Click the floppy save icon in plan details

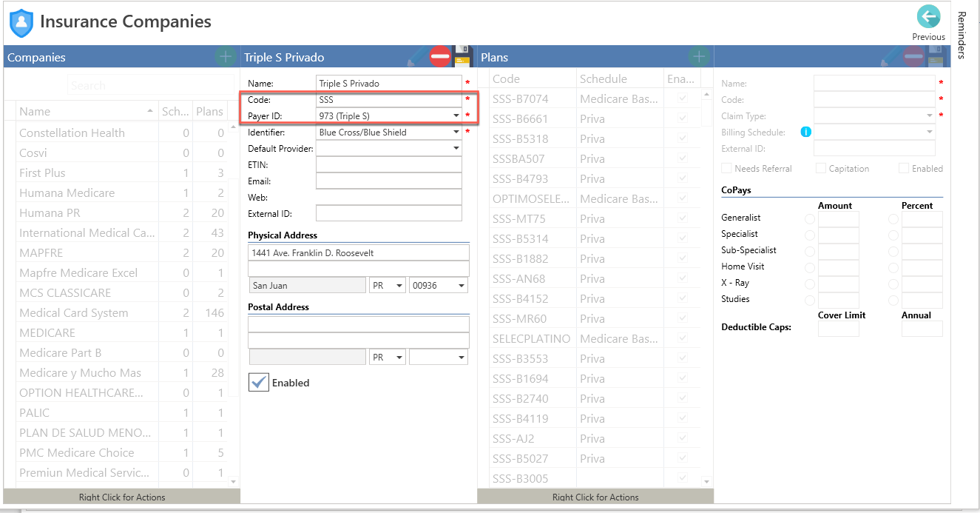coord(937,56)
